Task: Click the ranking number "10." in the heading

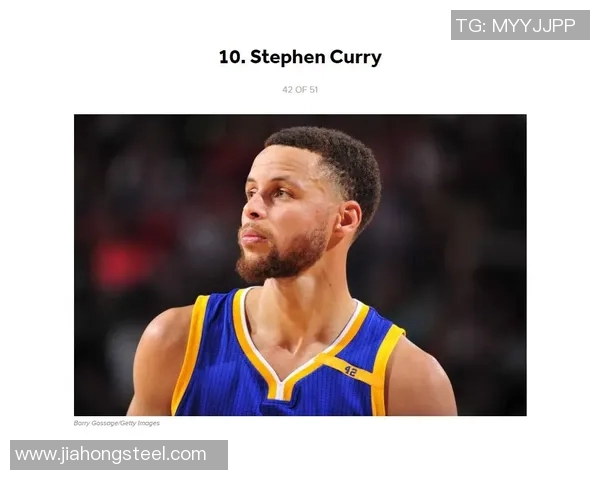Action: pos(232,57)
